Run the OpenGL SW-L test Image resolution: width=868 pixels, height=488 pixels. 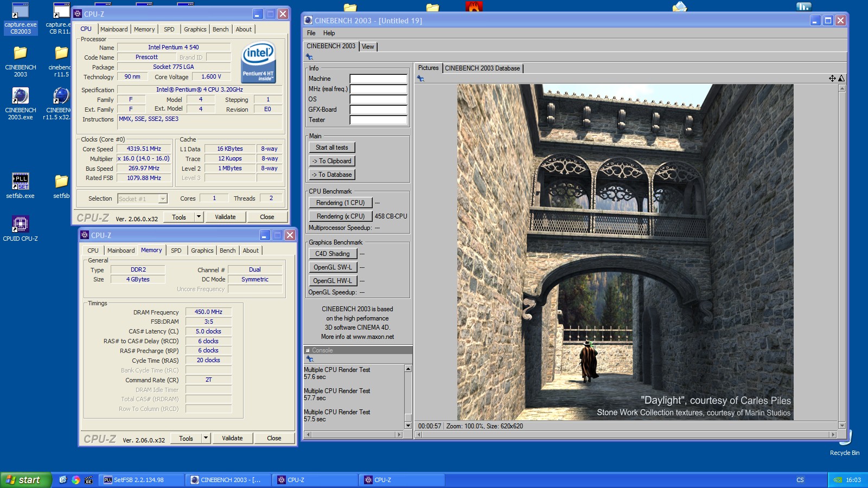pyautogui.click(x=333, y=267)
